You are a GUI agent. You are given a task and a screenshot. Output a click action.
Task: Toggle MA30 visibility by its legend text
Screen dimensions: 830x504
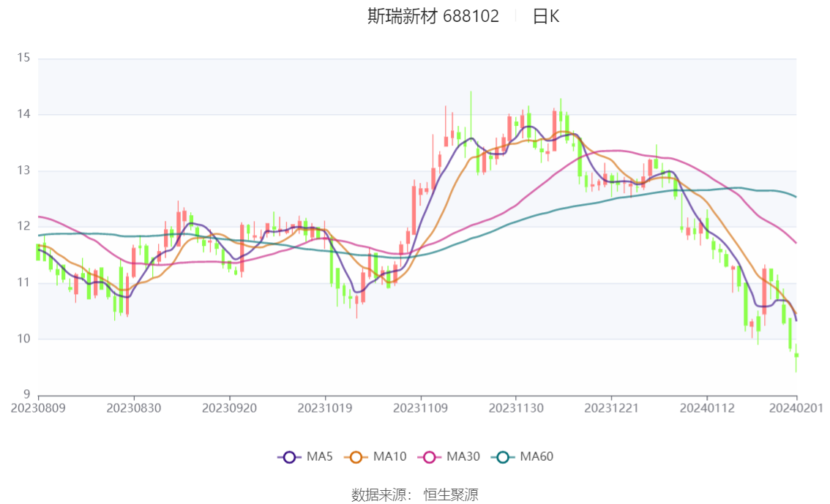463,457
